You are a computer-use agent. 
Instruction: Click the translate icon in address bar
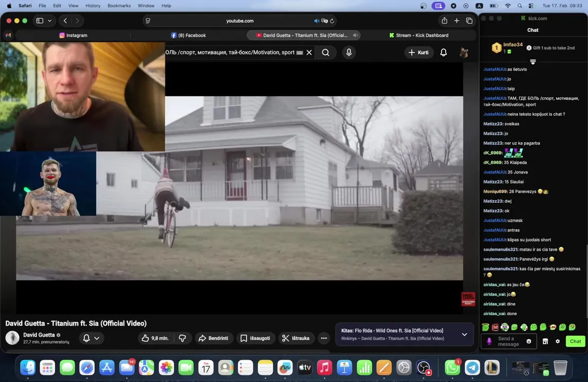click(x=324, y=21)
